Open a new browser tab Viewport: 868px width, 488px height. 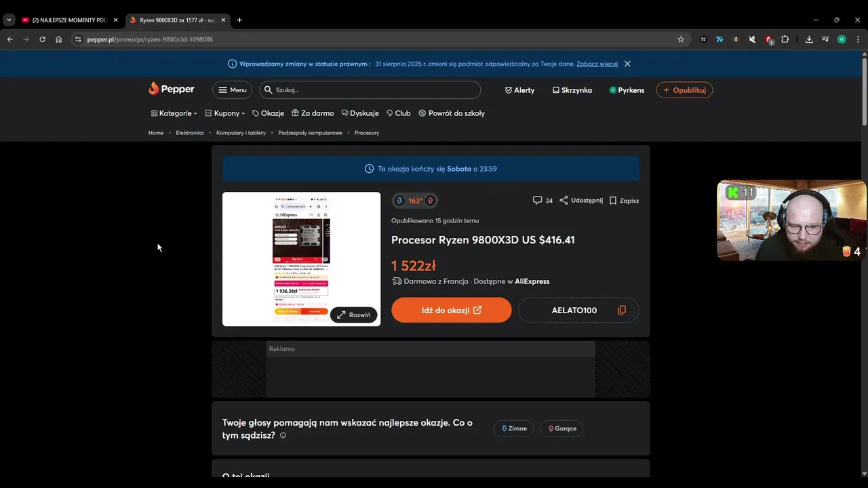[x=239, y=20]
